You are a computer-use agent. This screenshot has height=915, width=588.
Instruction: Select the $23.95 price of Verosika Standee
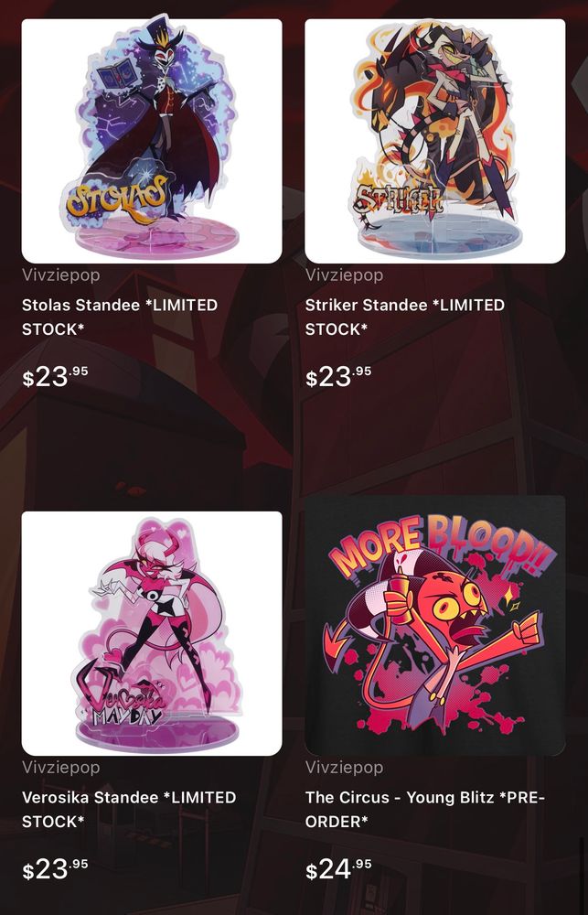[x=56, y=869]
